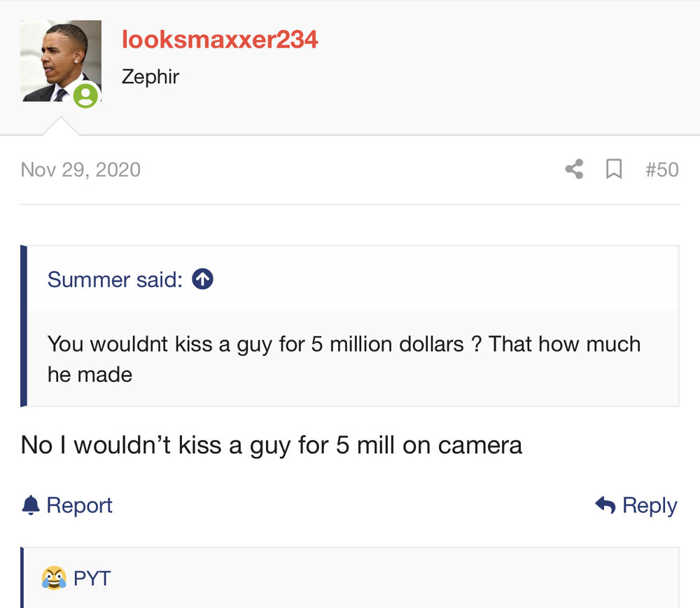Click the bell icon beside Report
The height and width of the screenshot is (608, 700).
[x=31, y=505]
